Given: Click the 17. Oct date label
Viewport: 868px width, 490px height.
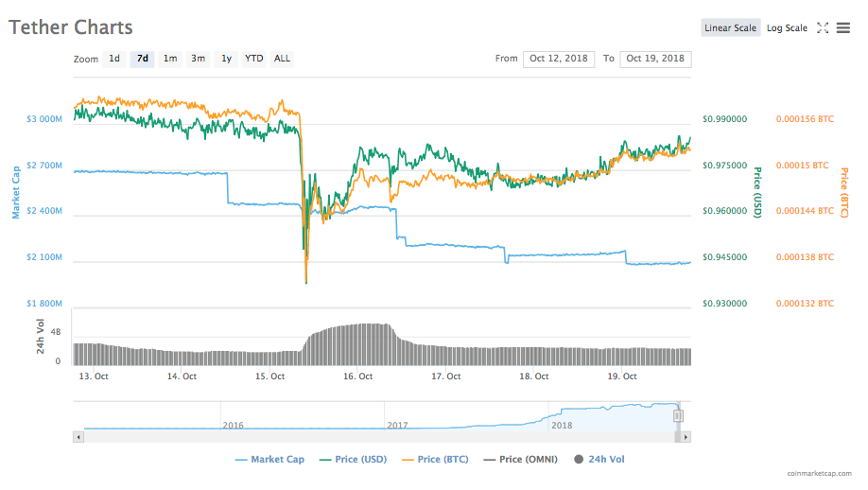Looking at the screenshot, I should (445, 376).
